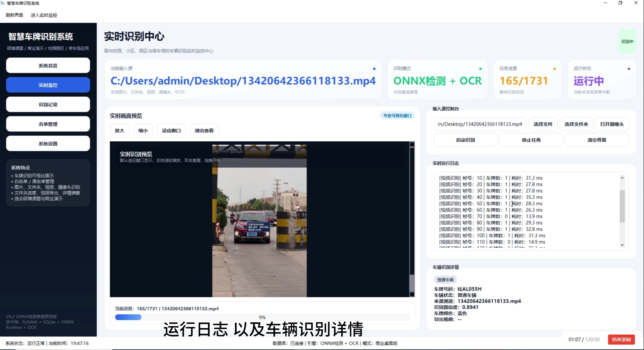The image size is (644, 350).
Task: Click the blue dot on 当前输入源 card
Action: pyautogui.click(x=374, y=69)
